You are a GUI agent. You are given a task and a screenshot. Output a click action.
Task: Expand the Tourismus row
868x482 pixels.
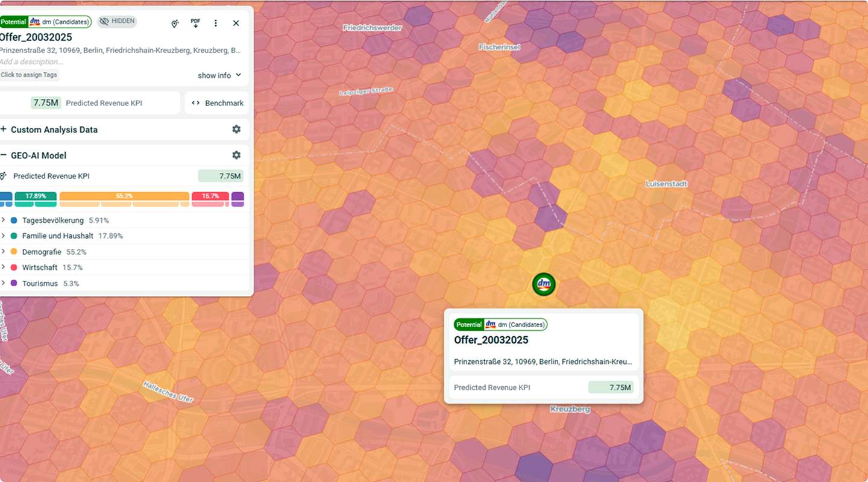coord(3,283)
